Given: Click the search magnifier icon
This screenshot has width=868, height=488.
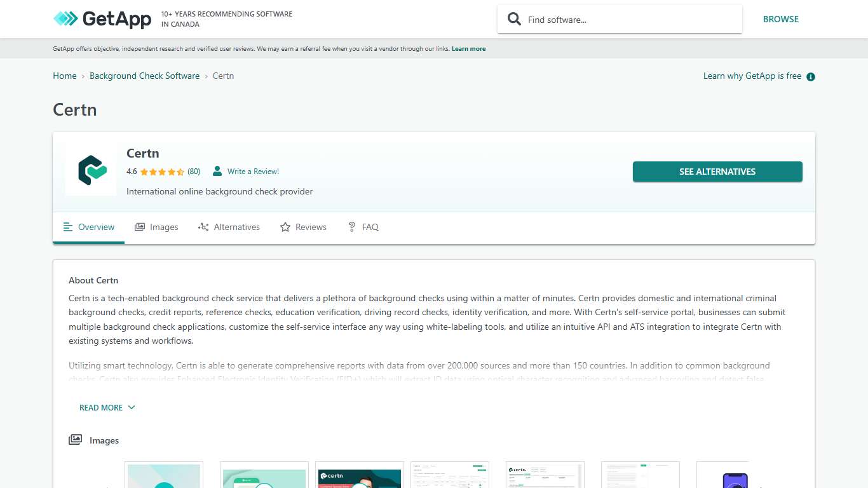Looking at the screenshot, I should [x=514, y=19].
